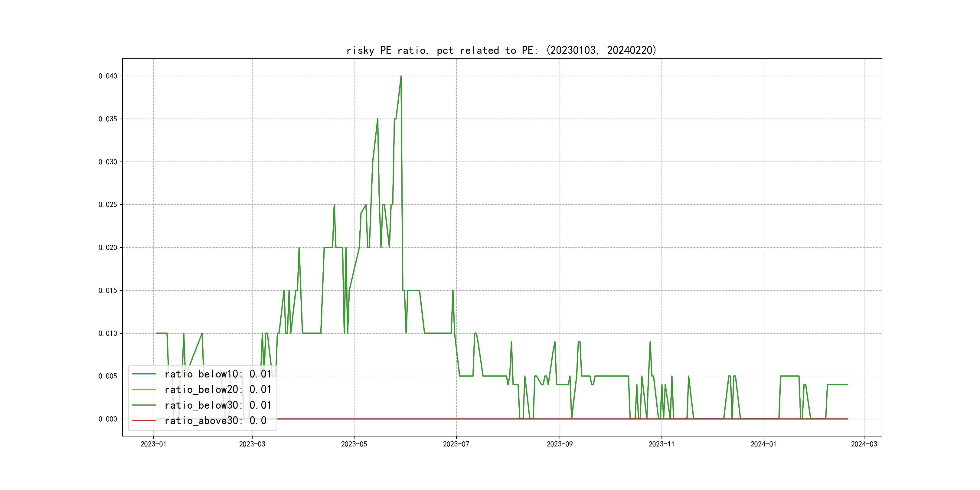Click the 0.025 y-axis tick label
980x490 pixels.
coord(108,205)
